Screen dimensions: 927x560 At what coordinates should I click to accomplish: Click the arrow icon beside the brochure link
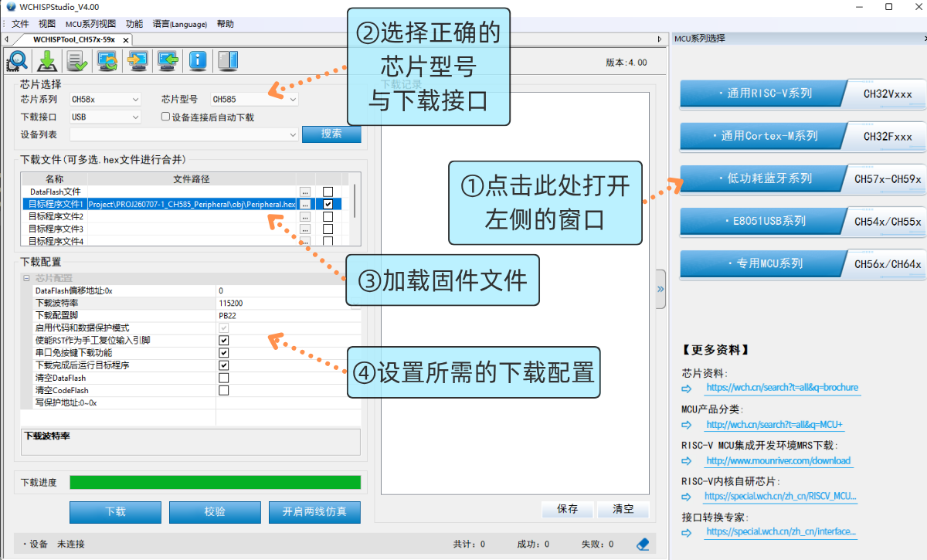[687, 388]
